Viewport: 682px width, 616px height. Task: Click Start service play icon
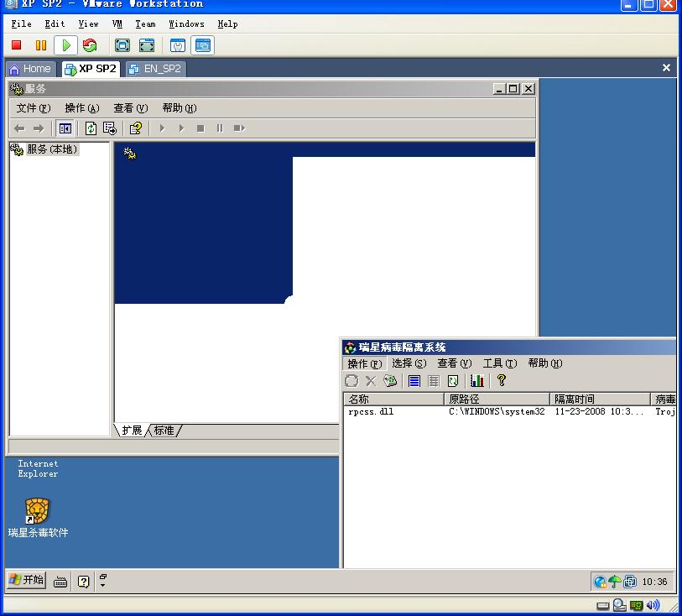click(x=162, y=128)
